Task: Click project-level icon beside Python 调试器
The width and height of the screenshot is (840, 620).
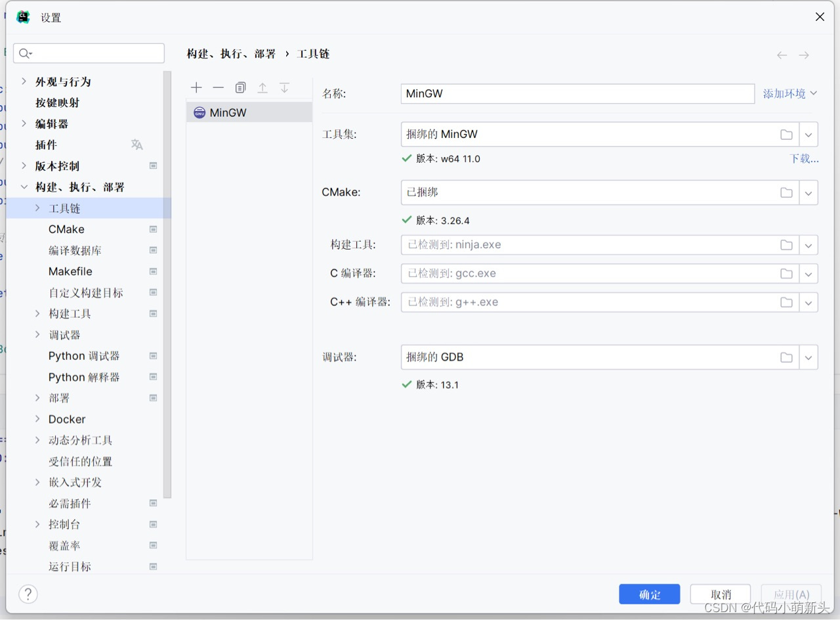Action: [x=153, y=355]
